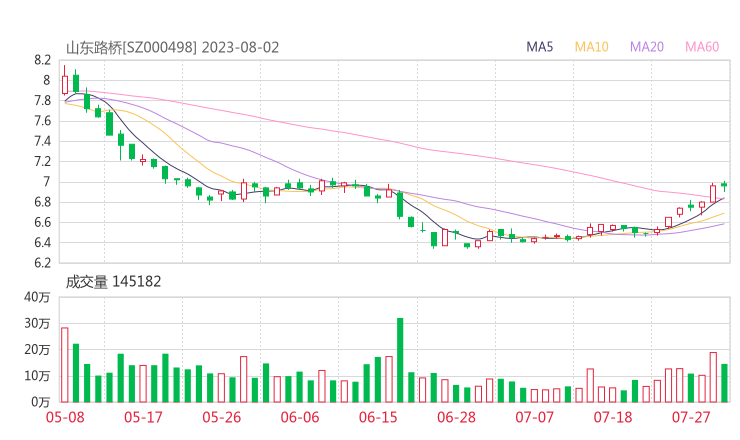Click the 10万 volume axis label
The image size is (740, 440).
37,376
